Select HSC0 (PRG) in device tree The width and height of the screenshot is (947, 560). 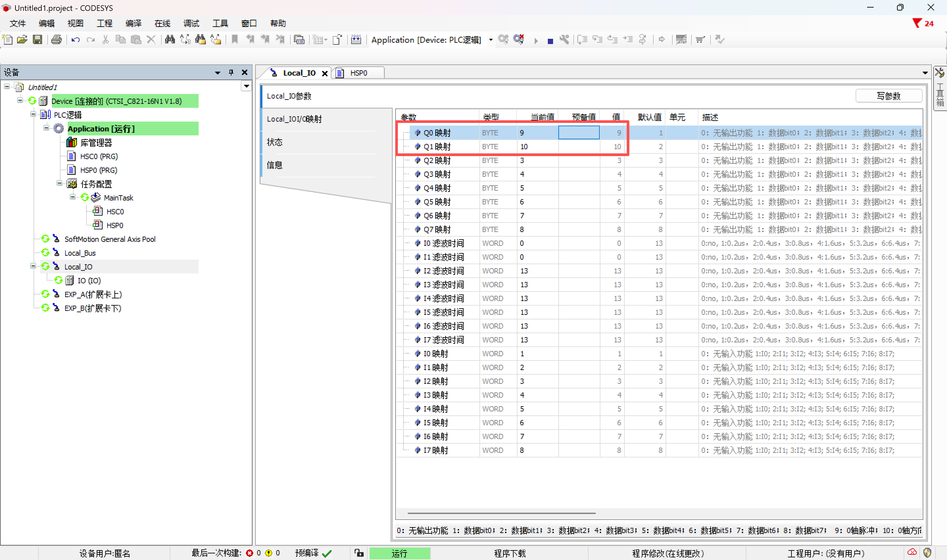(99, 156)
